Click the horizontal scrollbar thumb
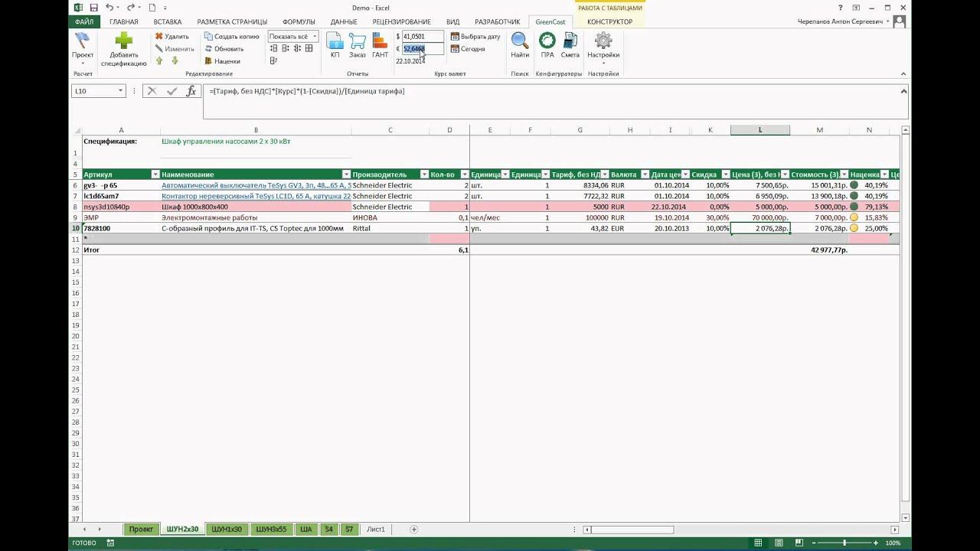The height and width of the screenshot is (551, 980). point(632,530)
